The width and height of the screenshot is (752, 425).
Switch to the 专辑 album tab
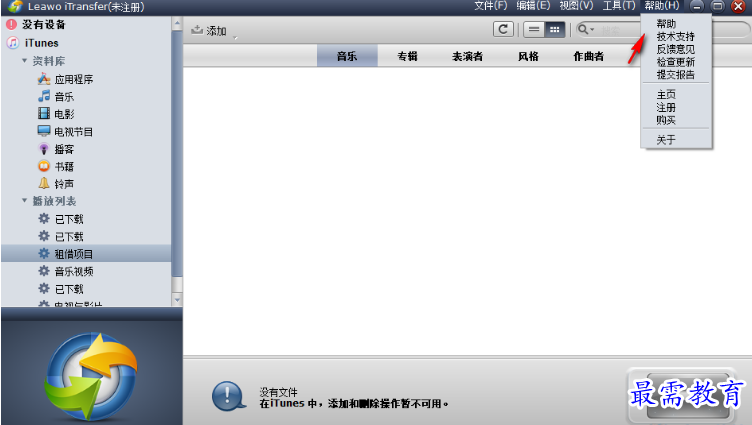[407, 56]
